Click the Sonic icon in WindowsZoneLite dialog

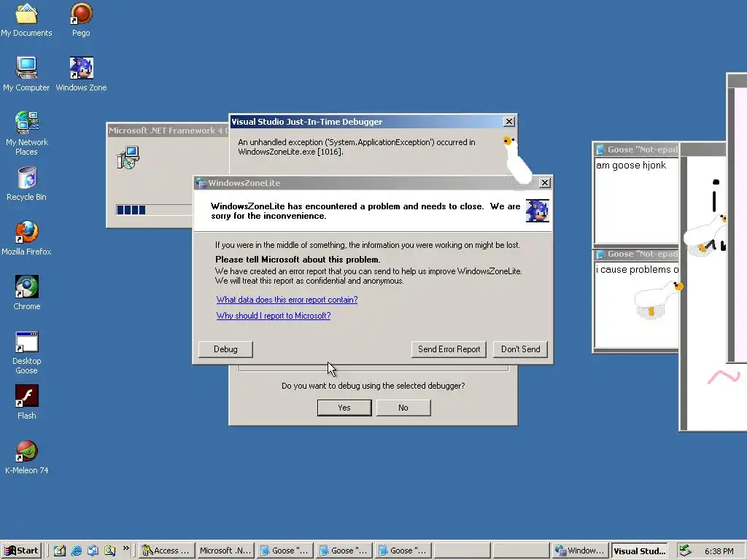pos(538,211)
